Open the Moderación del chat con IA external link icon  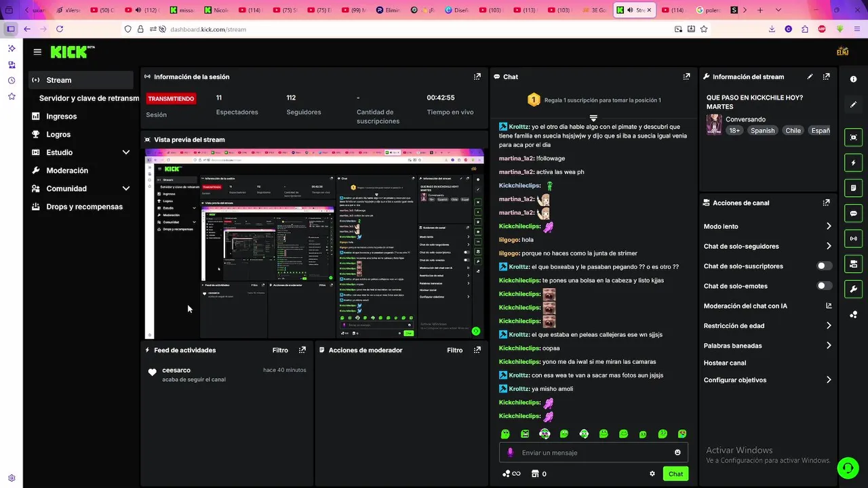pos(829,306)
